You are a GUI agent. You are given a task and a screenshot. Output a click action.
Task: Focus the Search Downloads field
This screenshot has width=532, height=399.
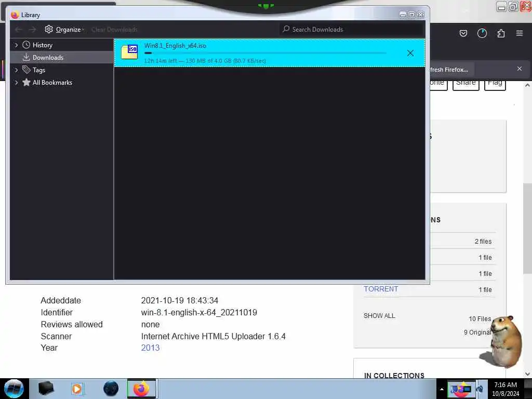pyautogui.click(x=352, y=30)
